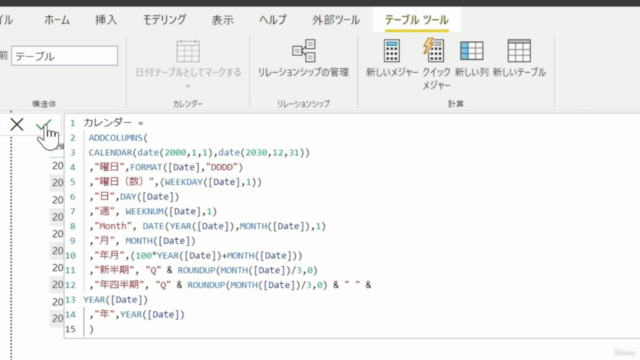Open リレーションシップの管理 relationship icon
The width and height of the screenshot is (640, 360).
pos(304,51)
